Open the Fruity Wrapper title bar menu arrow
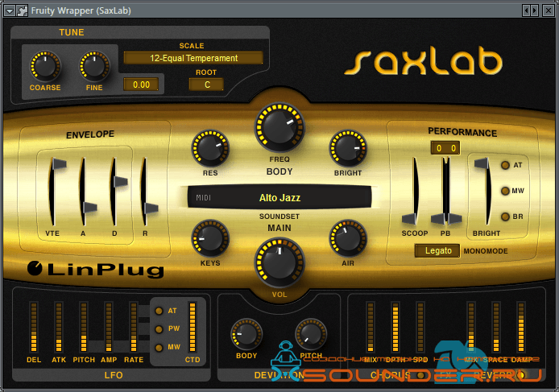 tap(10, 10)
